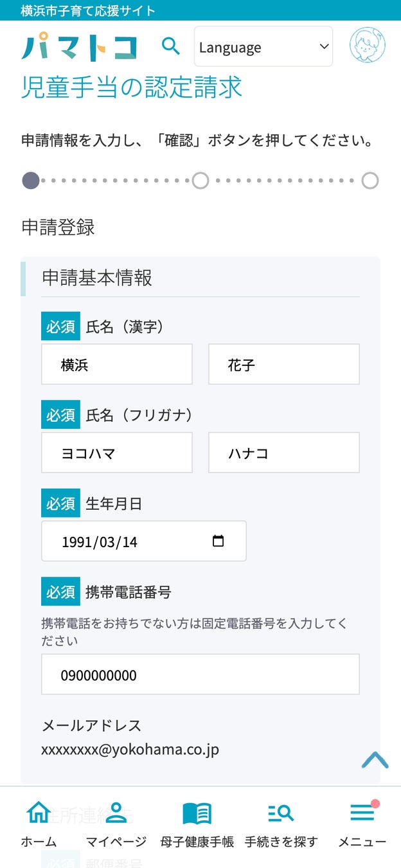
Task: Click the second progress step circle
Action: coord(201,181)
